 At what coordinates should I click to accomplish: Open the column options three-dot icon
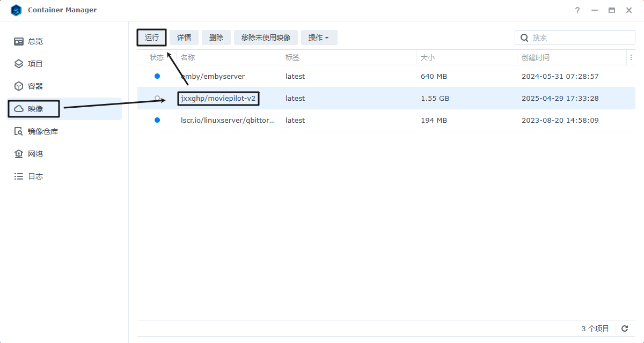[x=631, y=57]
